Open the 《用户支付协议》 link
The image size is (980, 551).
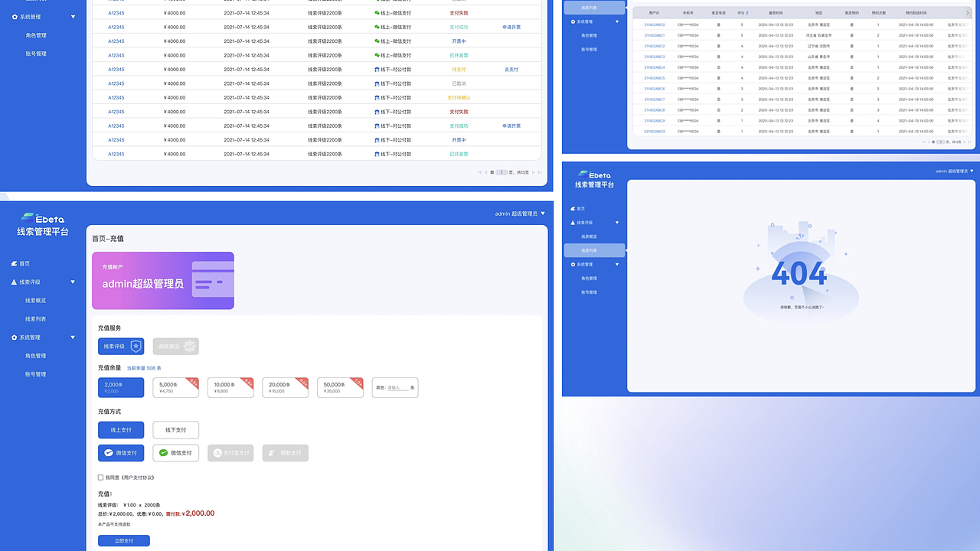pos(137,478)
